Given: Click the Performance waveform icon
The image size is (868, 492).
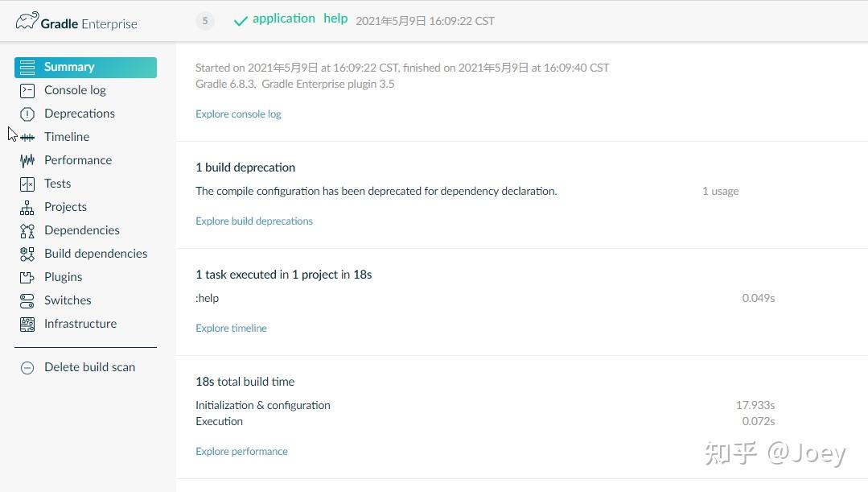Looking at the screenshot, I should [27, 160].
